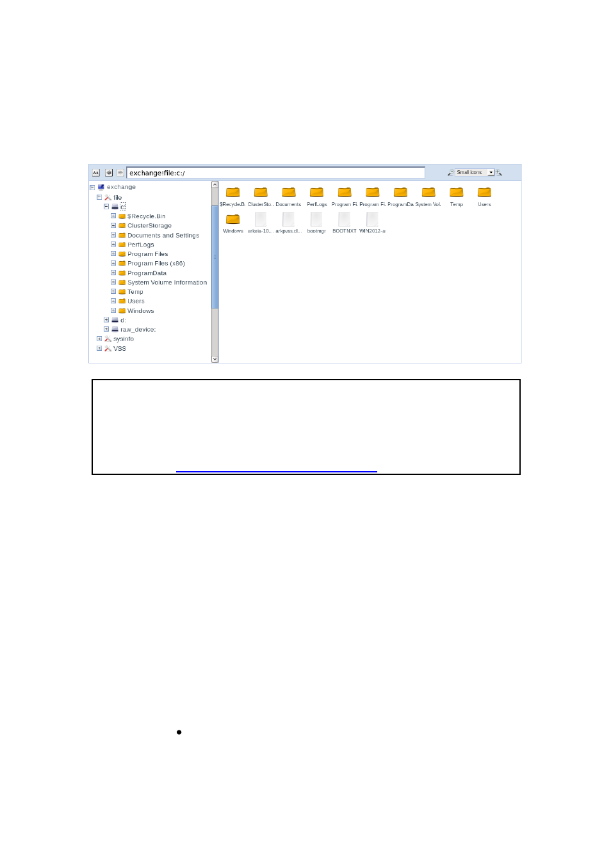Expand System Volume Information in the tree
This screenshot has width=611, height=868.
coord(113,282)
